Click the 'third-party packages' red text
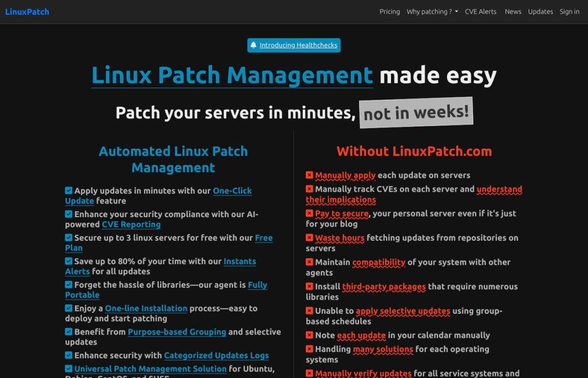 point(384,286)
